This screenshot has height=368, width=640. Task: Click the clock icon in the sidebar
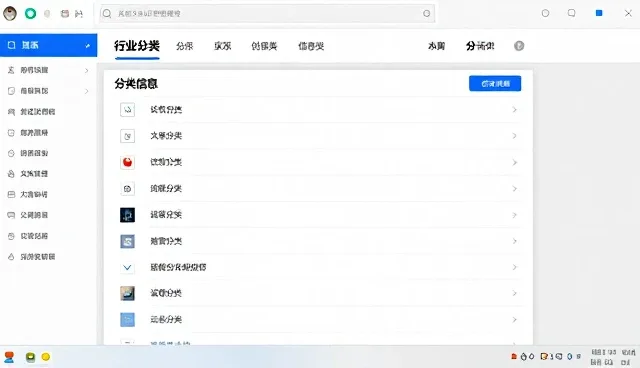(x=11, y=153)
